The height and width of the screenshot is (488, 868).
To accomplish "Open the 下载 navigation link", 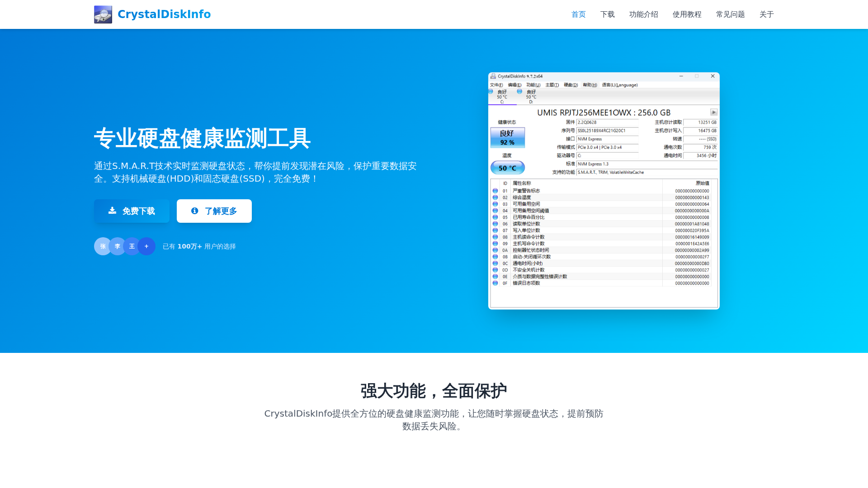I will [x=608, y=14].
